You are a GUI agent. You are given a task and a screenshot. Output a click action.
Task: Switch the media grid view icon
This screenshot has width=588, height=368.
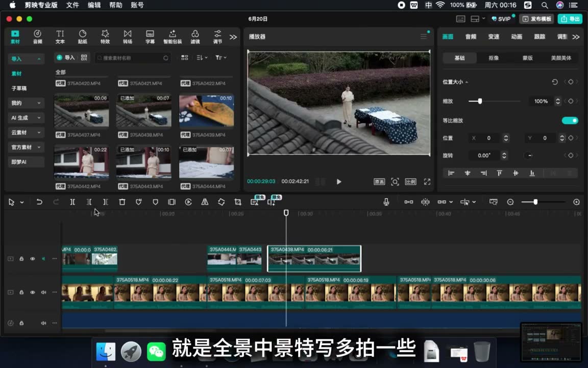pyautogui.click(x=184, y=57)
